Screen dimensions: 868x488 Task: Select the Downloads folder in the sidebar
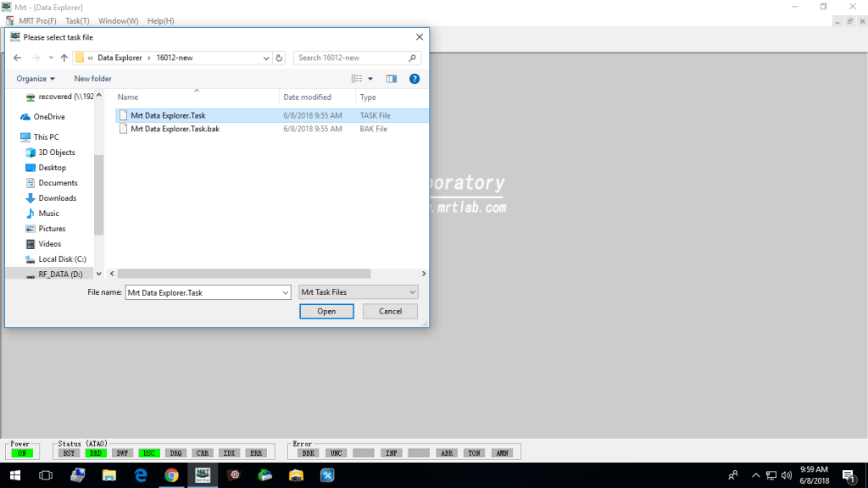tap(57, 198)
